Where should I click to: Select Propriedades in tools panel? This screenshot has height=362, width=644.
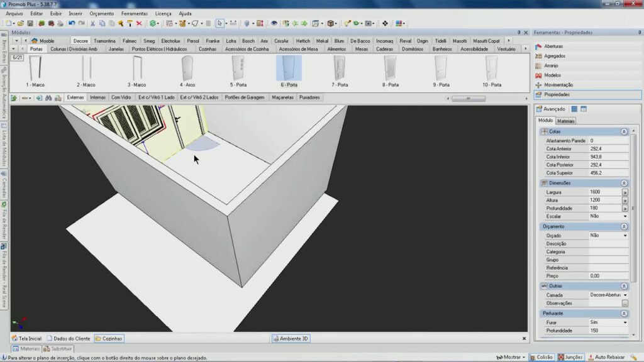click(587, 94)
